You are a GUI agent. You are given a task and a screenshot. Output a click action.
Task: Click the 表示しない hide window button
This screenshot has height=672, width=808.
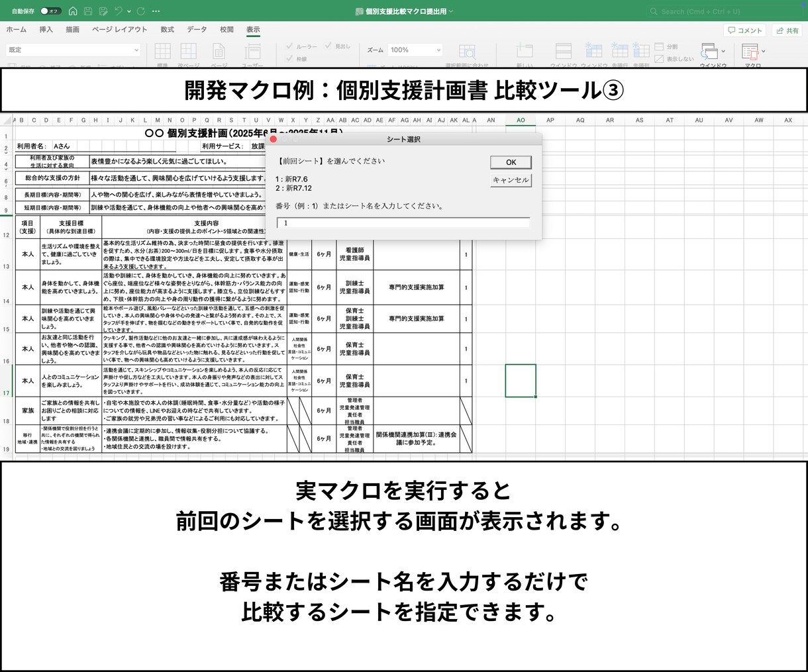[674, 59]
